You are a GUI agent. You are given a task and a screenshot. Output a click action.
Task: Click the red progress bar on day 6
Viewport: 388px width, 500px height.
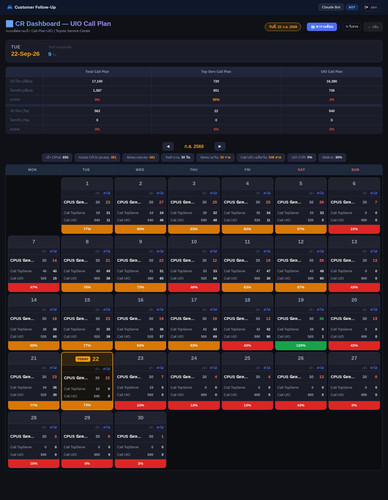[x=354, y=229]
